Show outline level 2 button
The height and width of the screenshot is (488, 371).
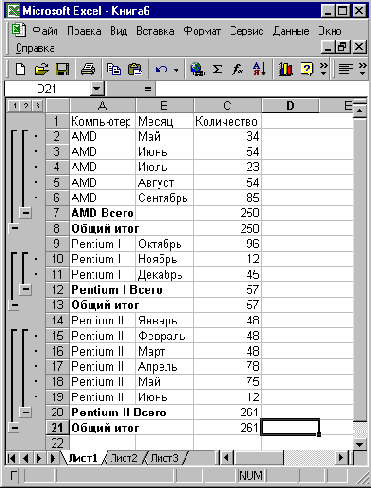pos(26,106)
